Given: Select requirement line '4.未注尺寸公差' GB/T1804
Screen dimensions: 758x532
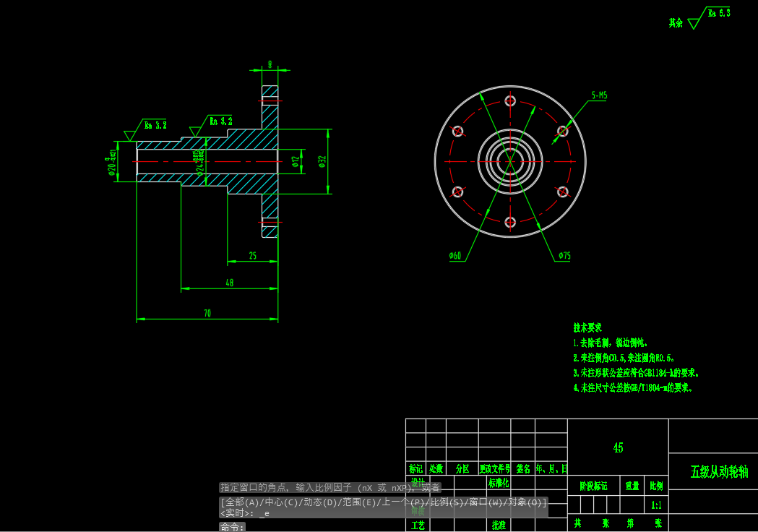Looking at the screenshot, I should (633, 388).
